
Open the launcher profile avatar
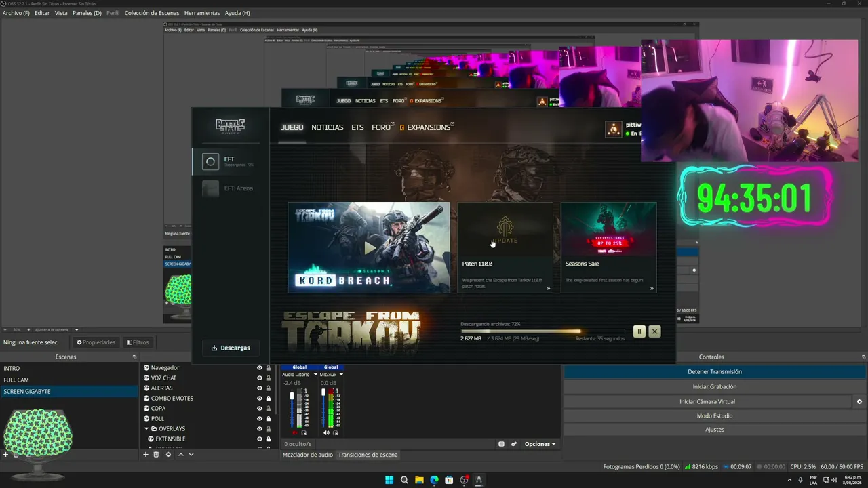pyautogui.click(x=614, y=129)
